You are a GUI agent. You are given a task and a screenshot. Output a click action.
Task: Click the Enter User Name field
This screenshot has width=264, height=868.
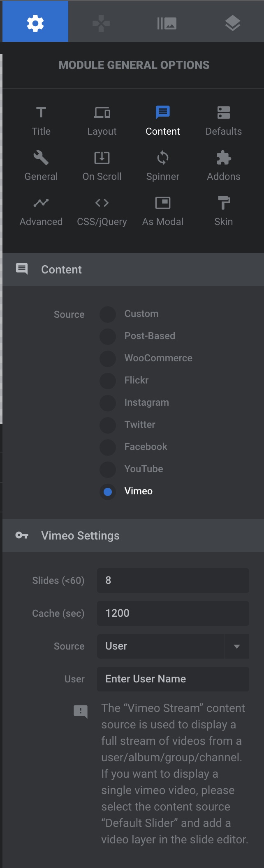173,679
